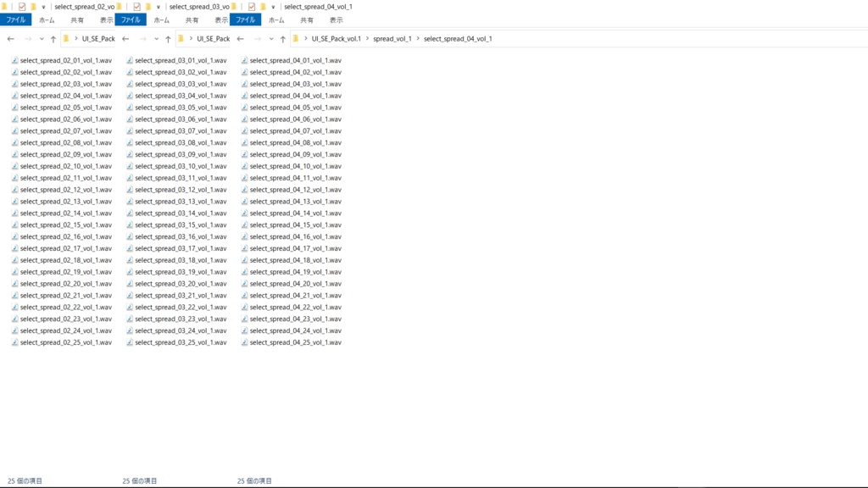Click the wav icon of select_spread_03_16_vol_1.wav

(130, 237)
